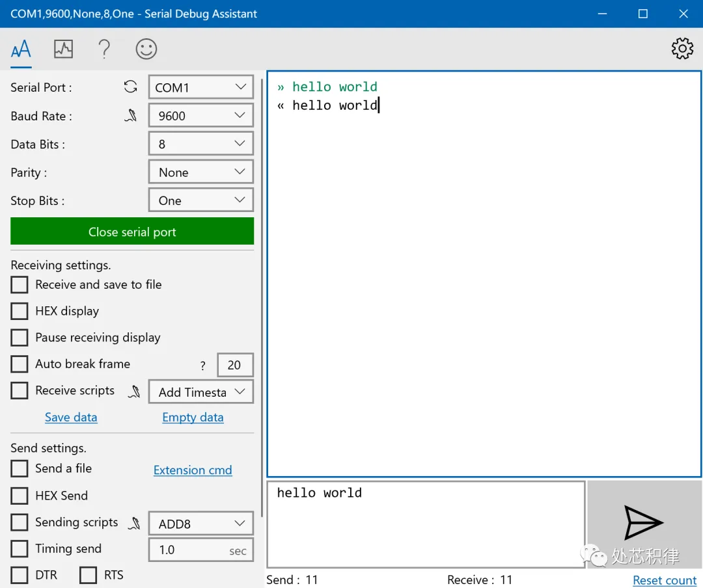Click the text mode AA icon
The width and height of the screenshot is (703, 588).
point(21,49)
